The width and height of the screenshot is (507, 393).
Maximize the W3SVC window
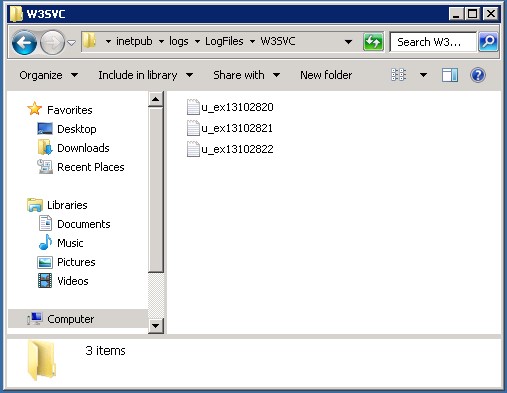(472, 14)
